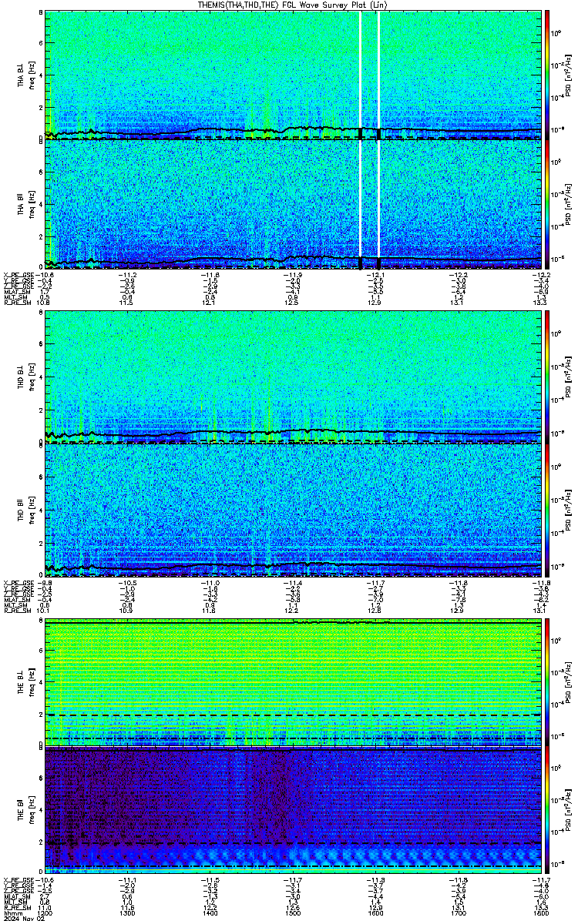Click the X_RE_GSE row label under THE panels

[17, 881]
